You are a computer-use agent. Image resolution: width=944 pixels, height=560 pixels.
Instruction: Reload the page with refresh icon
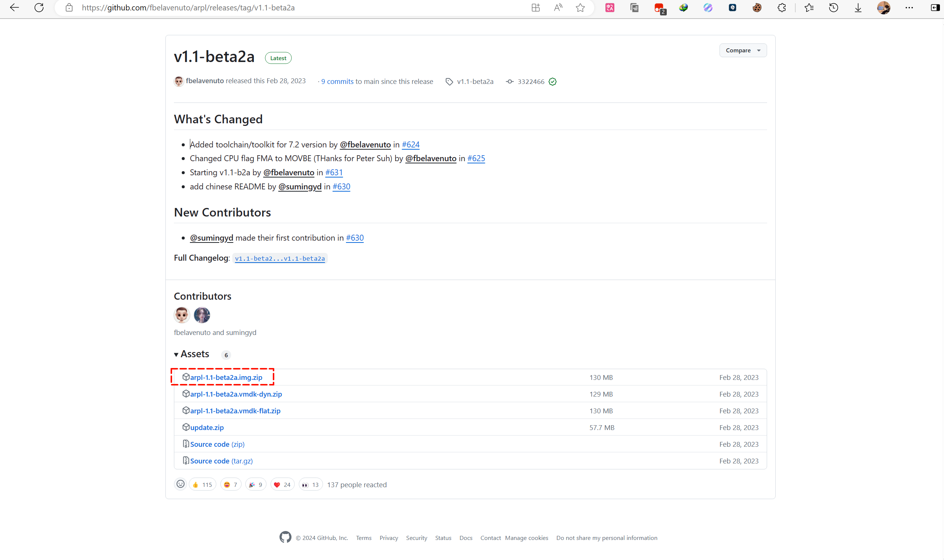39,7
